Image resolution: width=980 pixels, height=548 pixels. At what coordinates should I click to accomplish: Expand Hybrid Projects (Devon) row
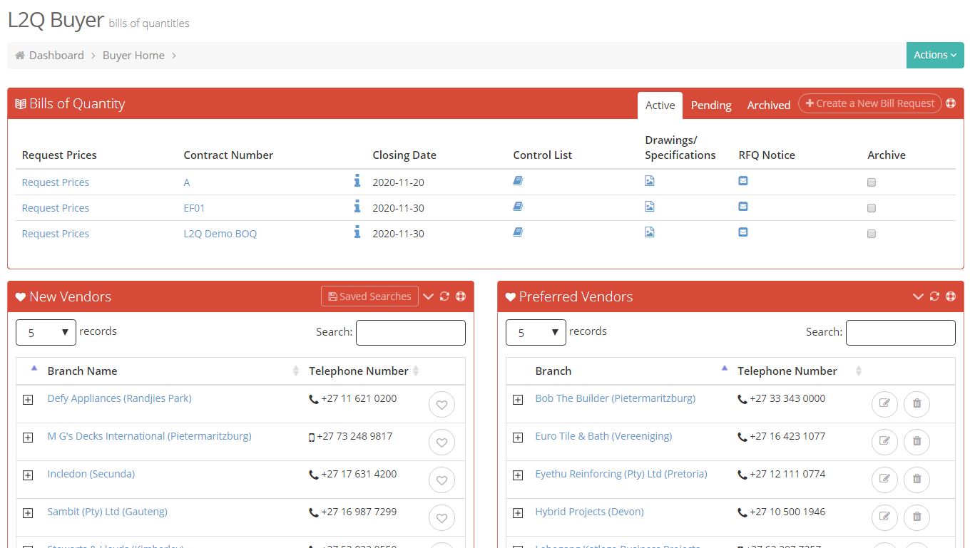pos(518,513)
